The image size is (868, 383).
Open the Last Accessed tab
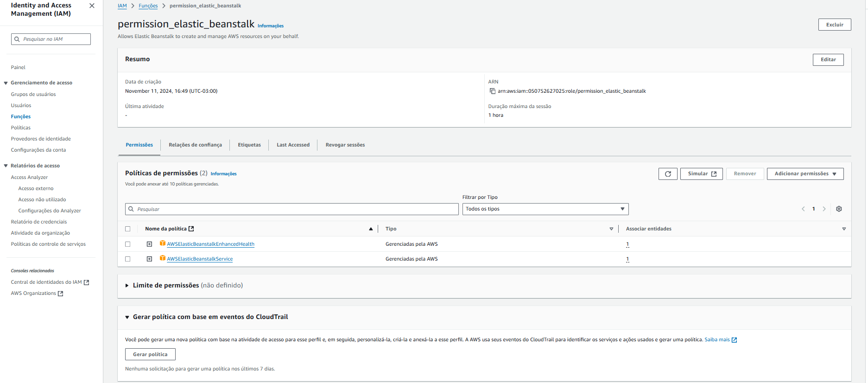click(293, 145)
